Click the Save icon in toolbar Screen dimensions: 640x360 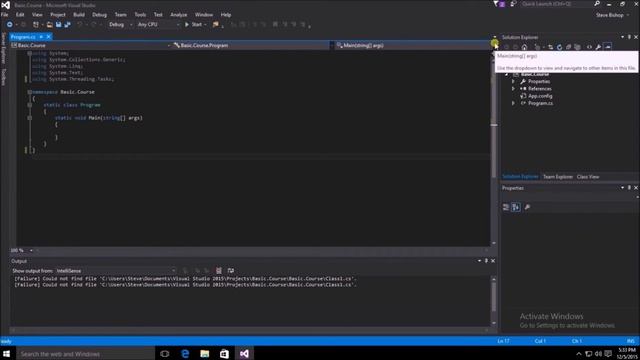[x=58, y=24]
